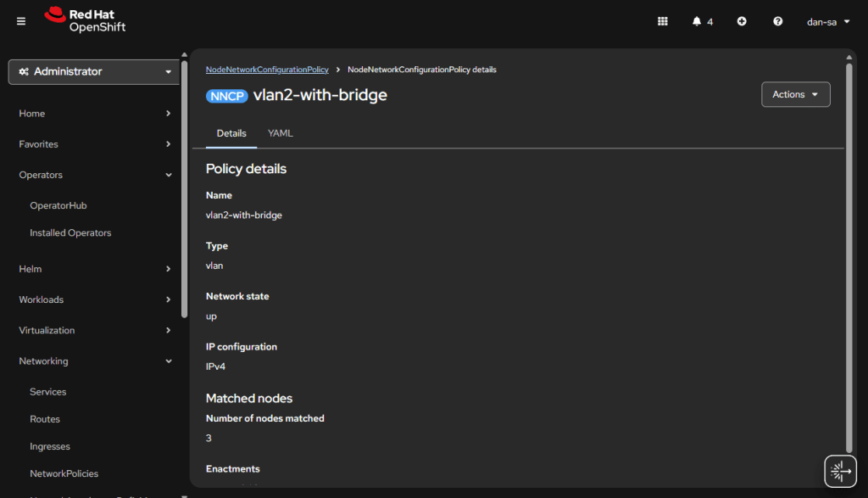
Task: Open the application launcher grid
Action: pyautogui.click(x=663, y=21)
